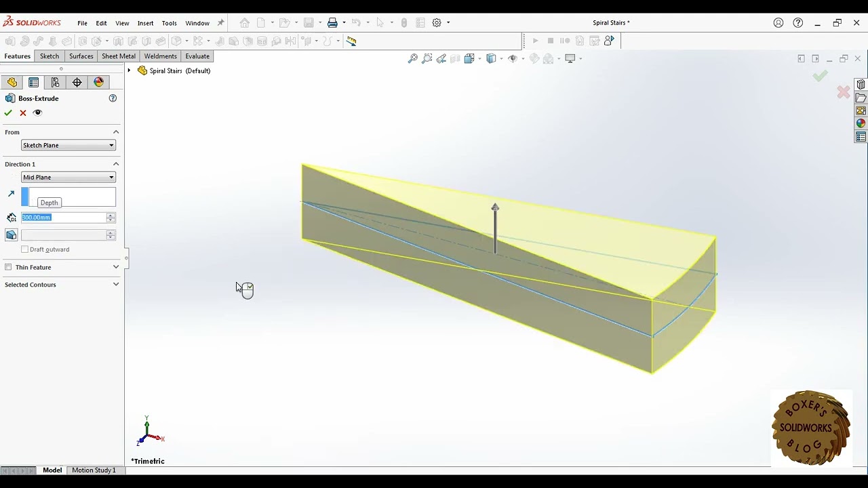Open Edit menu
Screen dimensions: 868x488
(101, 23)
